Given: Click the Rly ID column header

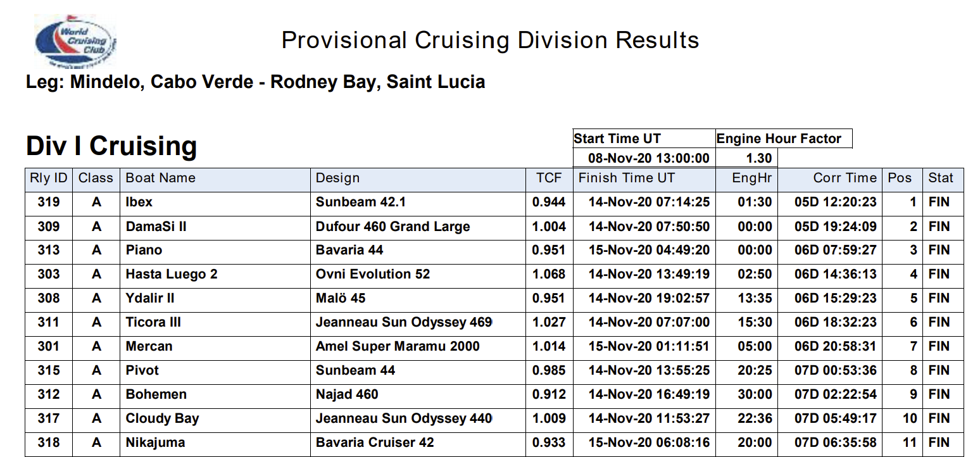Looking at the screenshot, I should tap(49, 178).
